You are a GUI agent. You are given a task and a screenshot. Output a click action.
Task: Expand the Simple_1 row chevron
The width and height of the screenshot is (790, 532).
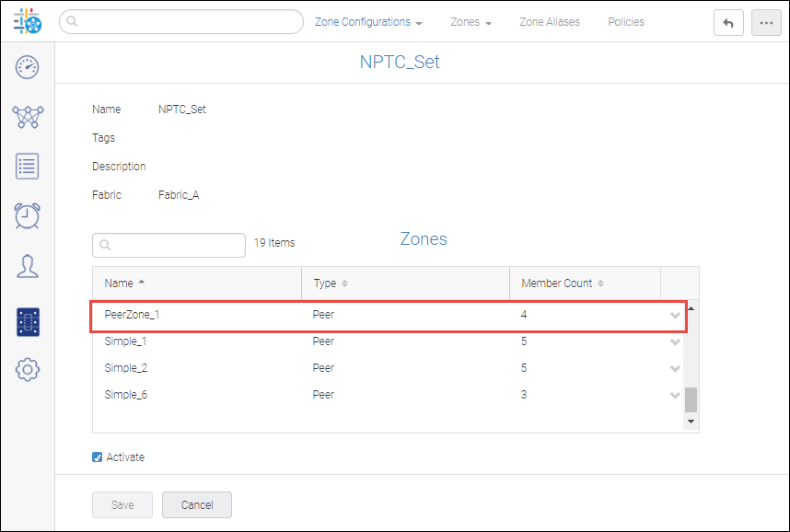(675, 342)
